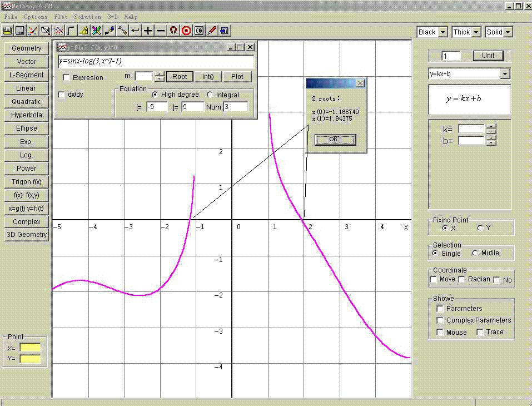Viewport: 532px width, 406px height.
Task: Select the paintbrush with colored dots icon
Action: (x=33, y=31)
